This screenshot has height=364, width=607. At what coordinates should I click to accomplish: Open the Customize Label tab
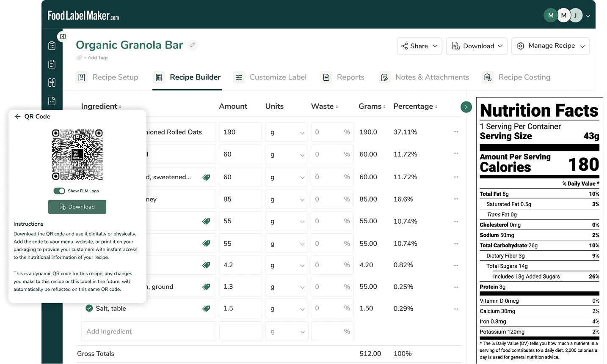click(x=270, y=77)
